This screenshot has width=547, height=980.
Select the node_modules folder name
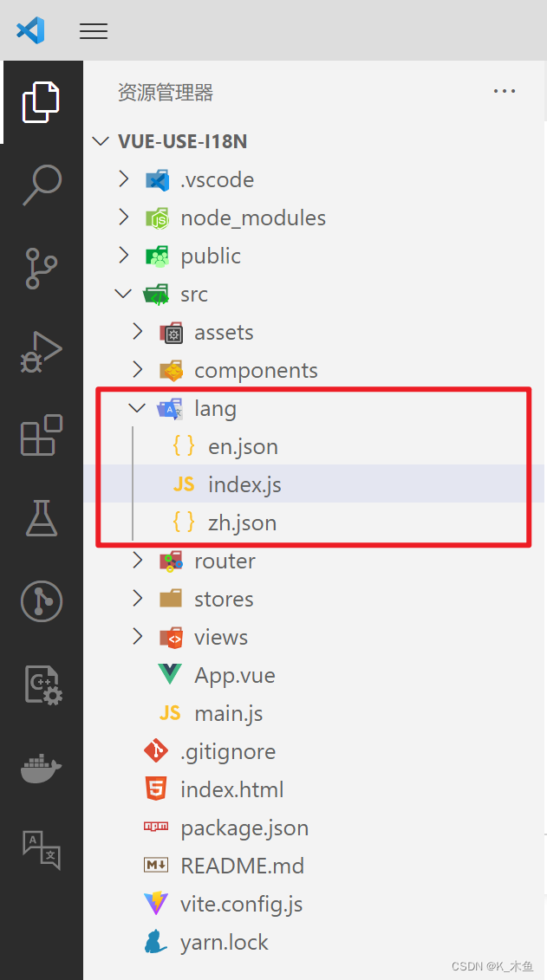pos(253,218)
